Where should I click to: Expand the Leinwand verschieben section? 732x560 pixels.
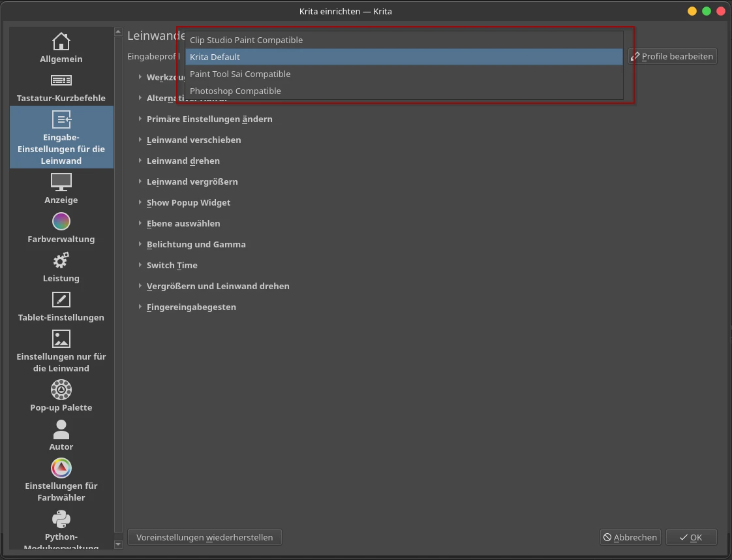click(x=190, y=140)
